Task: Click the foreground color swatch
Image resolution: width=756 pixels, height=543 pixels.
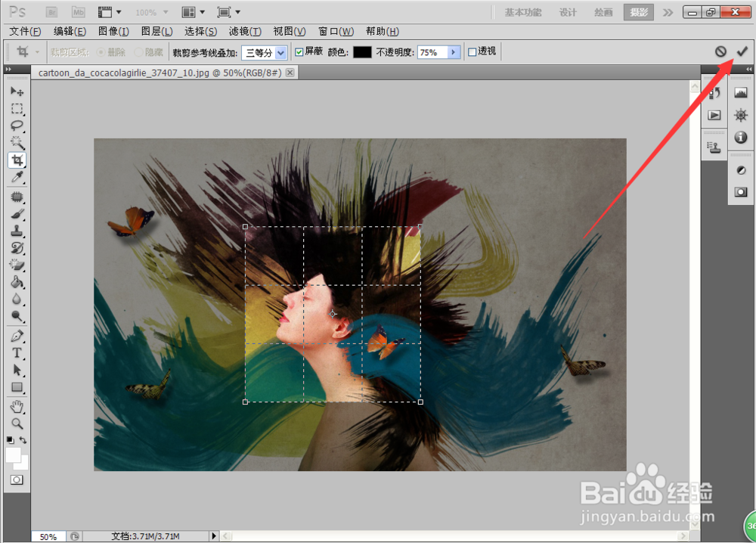Action: coord(13,455)
